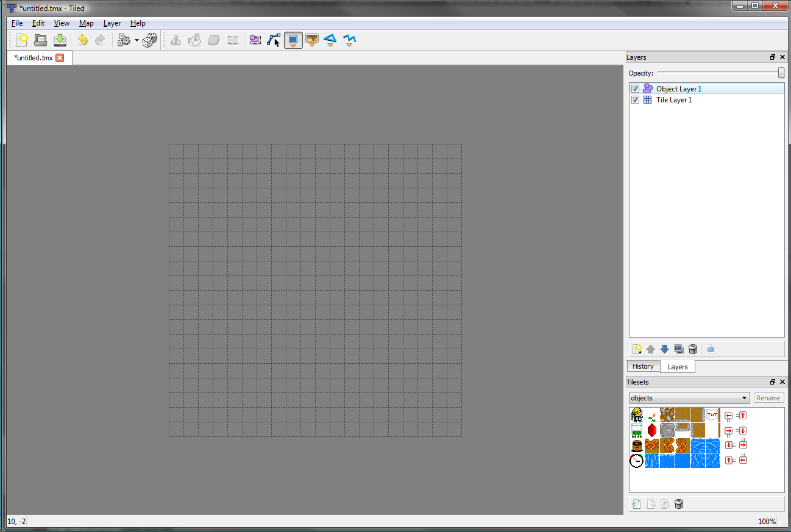Click the layer Opacity slider handle
Image resolution: width=791 pixels, height=532 pixels.
(x=781, y=73)
